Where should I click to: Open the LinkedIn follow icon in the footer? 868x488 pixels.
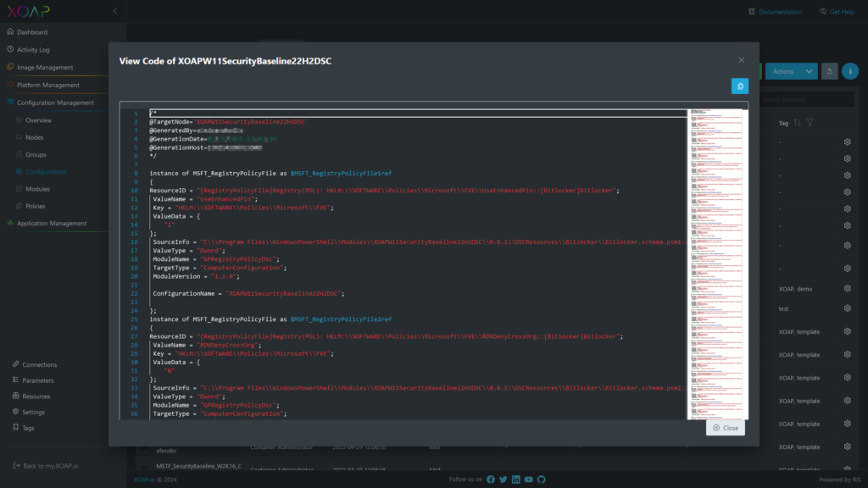[516, 480]
